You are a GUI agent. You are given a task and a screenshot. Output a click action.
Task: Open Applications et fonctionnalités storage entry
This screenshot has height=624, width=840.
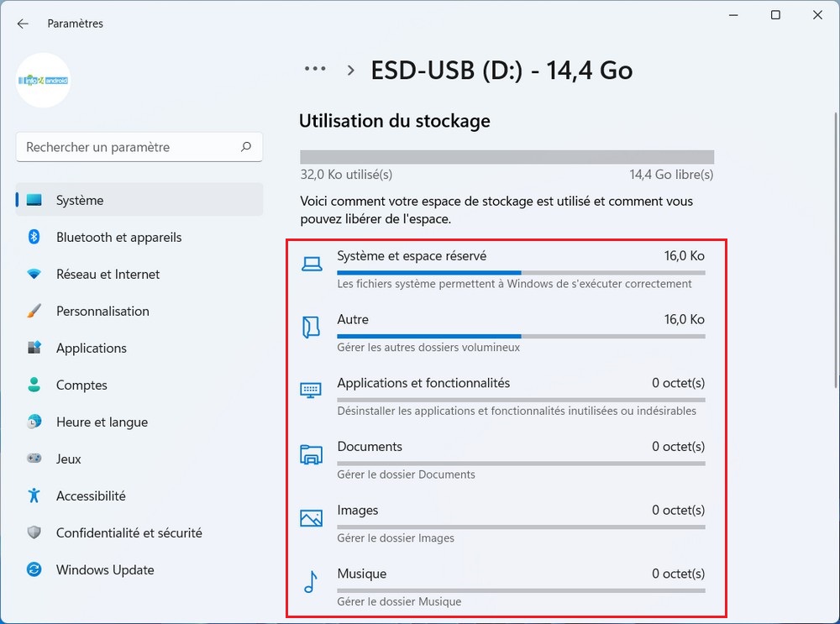[x=507, y=397]
